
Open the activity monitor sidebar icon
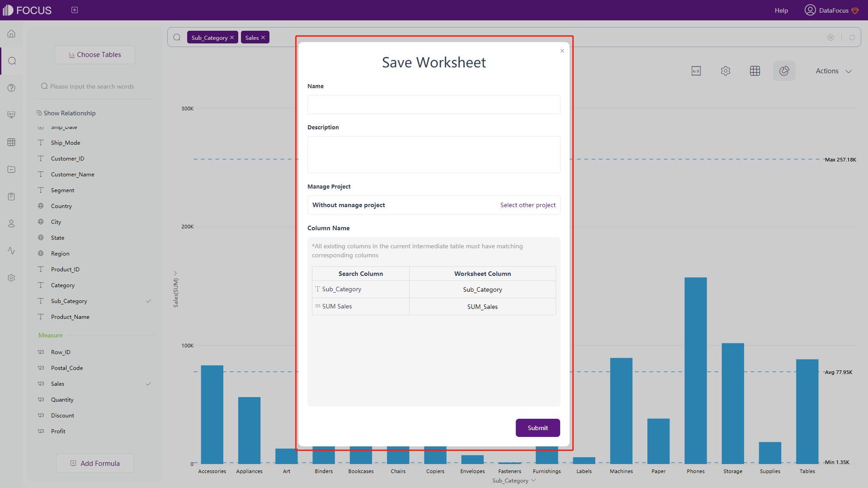click(12, 251)
